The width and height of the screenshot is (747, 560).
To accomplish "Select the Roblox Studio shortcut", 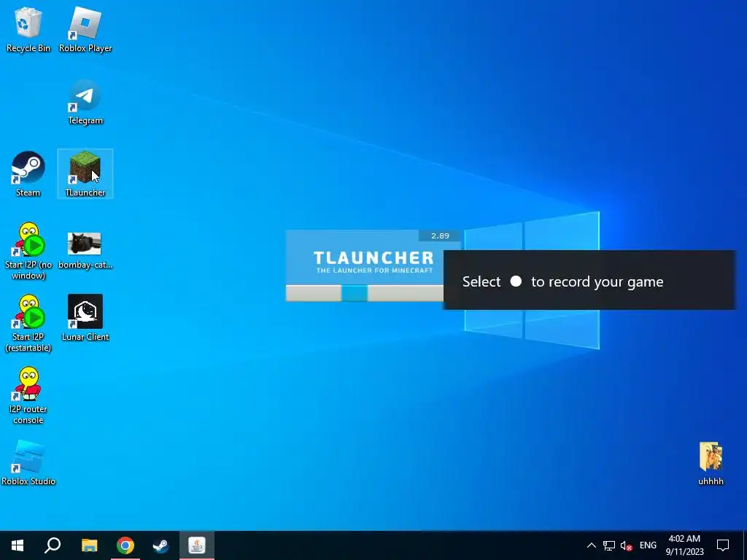I will click(28, 463).
